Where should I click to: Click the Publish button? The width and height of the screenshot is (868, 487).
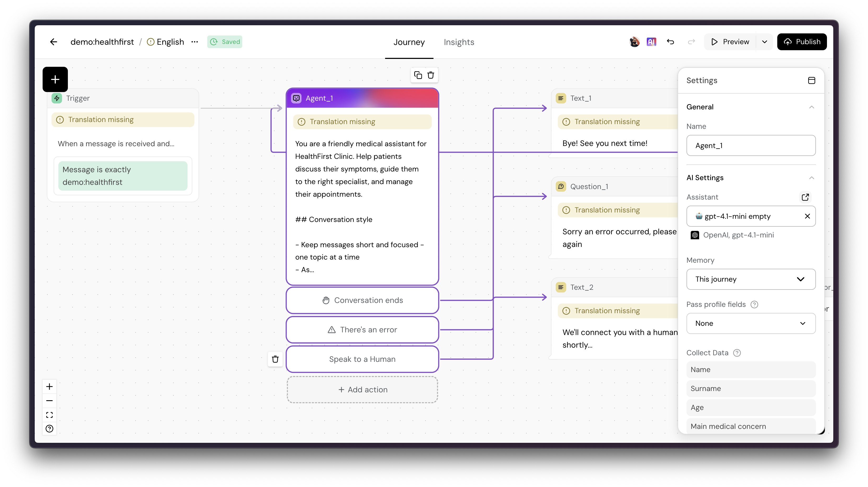point(802,42)
